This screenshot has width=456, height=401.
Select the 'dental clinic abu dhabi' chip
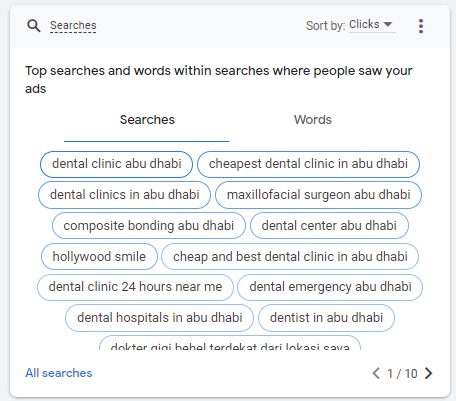(116, 164)
